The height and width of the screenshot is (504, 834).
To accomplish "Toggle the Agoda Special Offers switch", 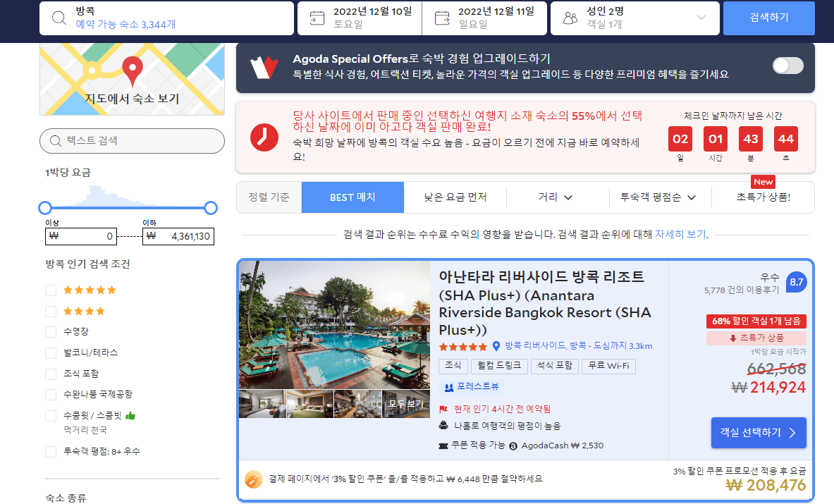I will 787,66.
